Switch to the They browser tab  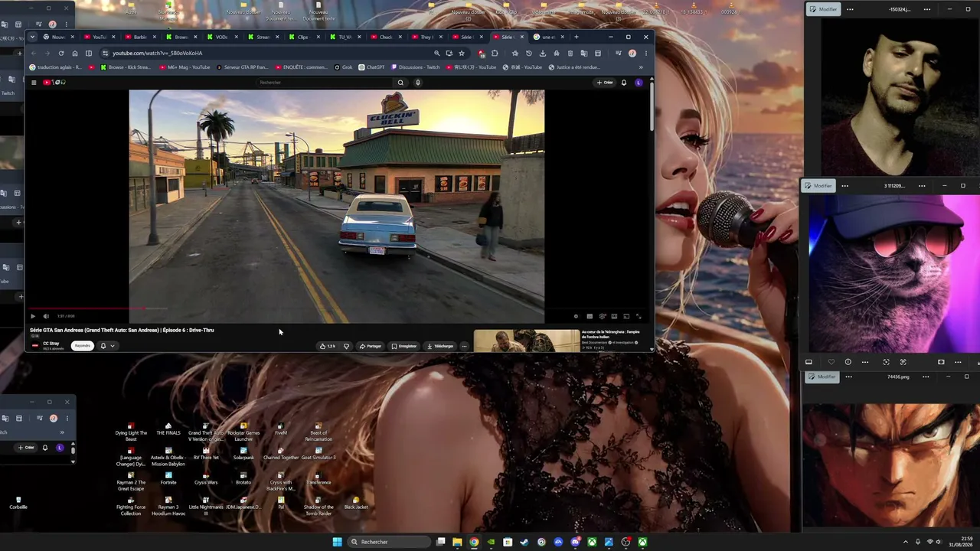point(426,37)
